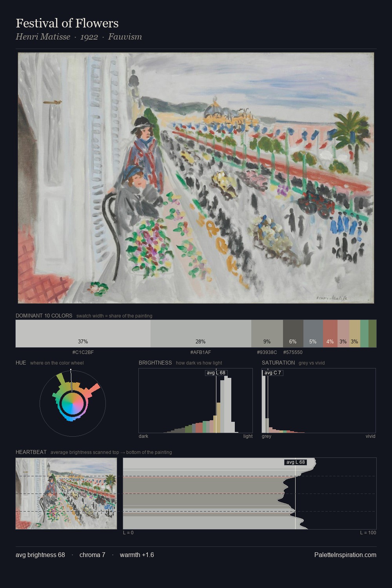392x588 pixels.
Task: Click the 'avg L 68' marker in the Brightness histogram
Action: (x=216, y=373)
